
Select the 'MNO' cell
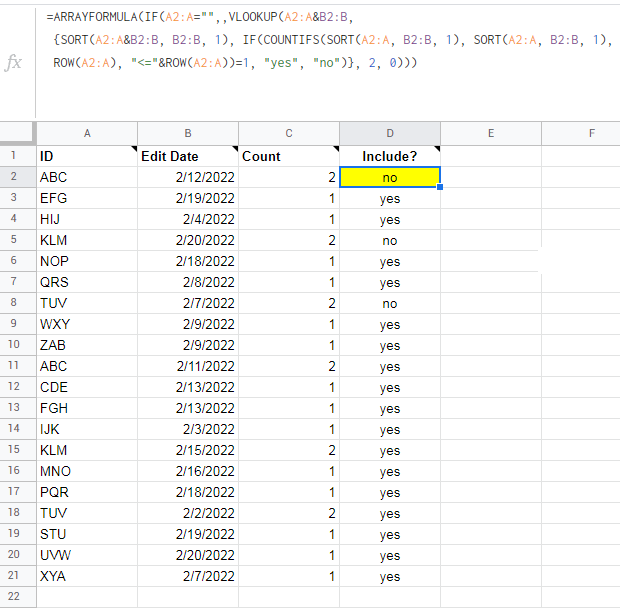[x=87, y=471]
